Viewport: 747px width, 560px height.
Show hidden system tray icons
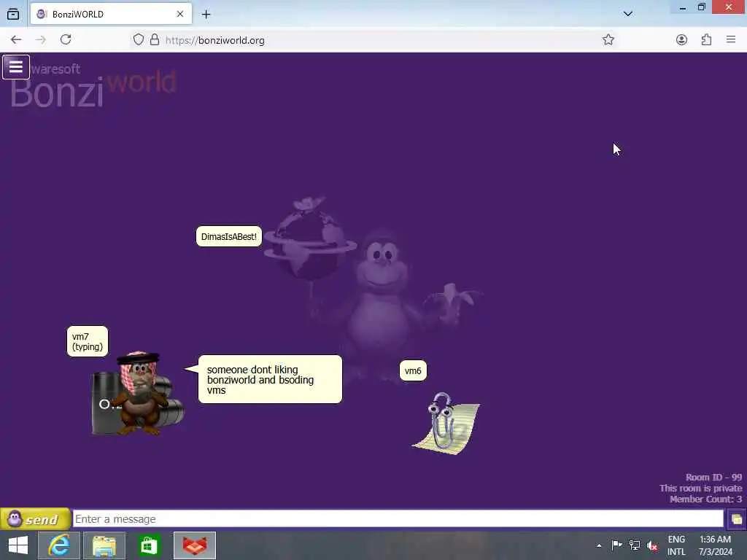599,545
